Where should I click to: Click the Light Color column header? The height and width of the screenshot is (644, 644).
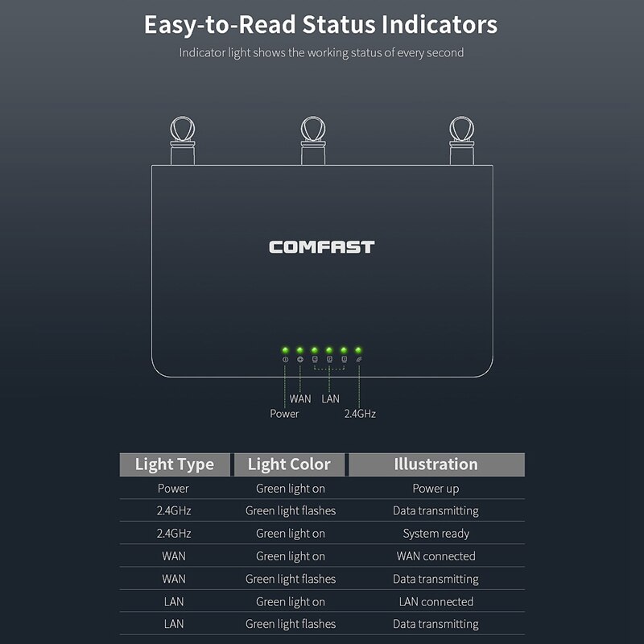(x=289, y=464)
